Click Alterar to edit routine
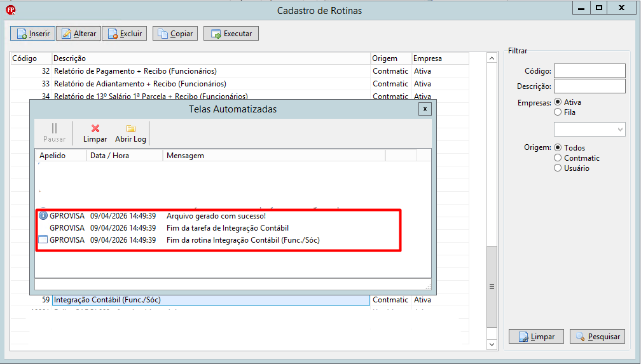The height and width of the screenshot is (364, 641). pos(78,34)
